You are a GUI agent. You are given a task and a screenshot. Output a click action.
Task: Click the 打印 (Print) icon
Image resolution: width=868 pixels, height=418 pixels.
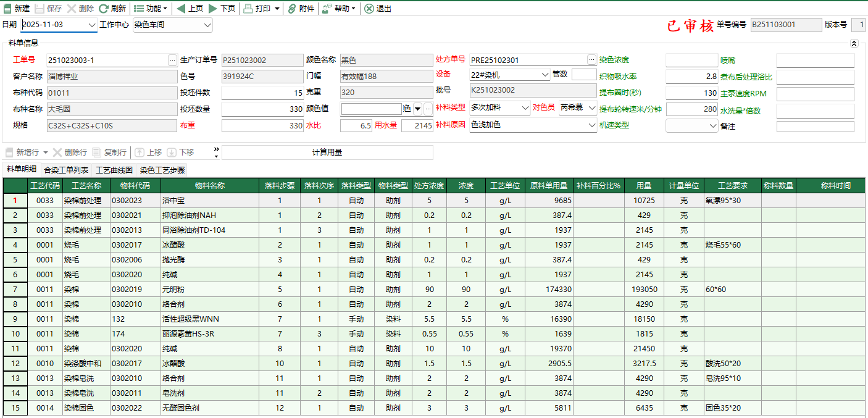[x=248, y=9]
